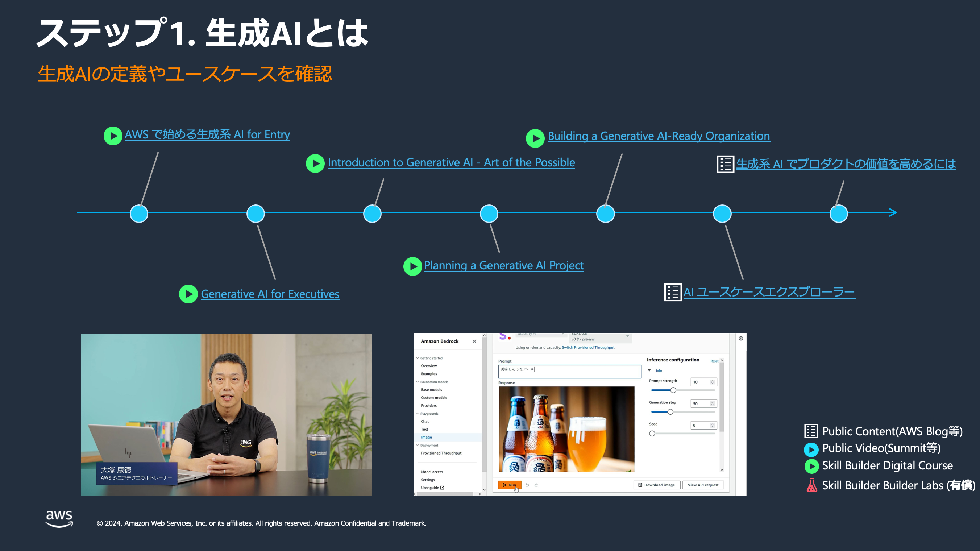The height and width of the screenshot is (551, 980).
Task: Open Base models in the sidebar
Action: pyautogui.click(x=431, y=390)
